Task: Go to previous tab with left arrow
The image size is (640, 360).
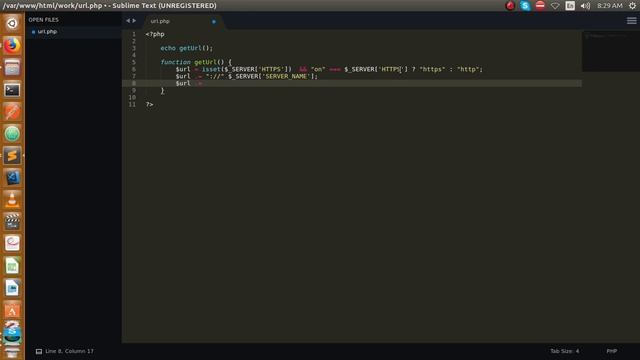Action: (x=128, y=20)
